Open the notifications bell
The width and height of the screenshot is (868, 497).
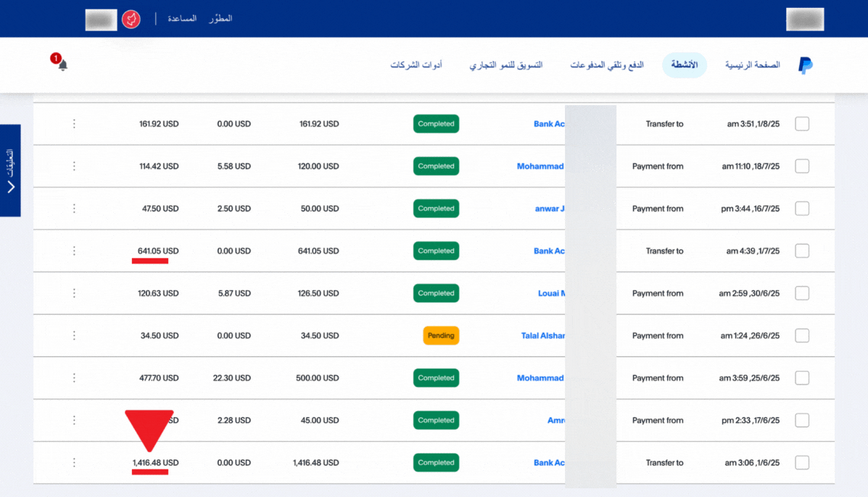click(62, 65)
